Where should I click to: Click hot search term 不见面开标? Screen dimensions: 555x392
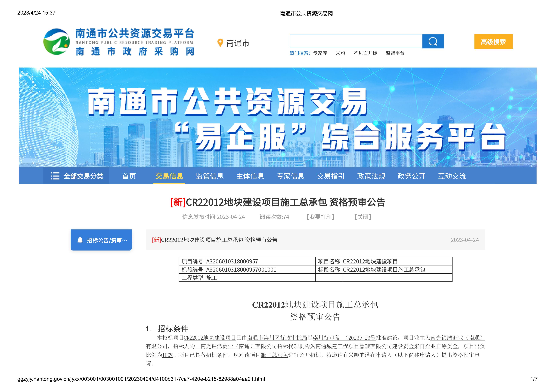tap(365, 53)
